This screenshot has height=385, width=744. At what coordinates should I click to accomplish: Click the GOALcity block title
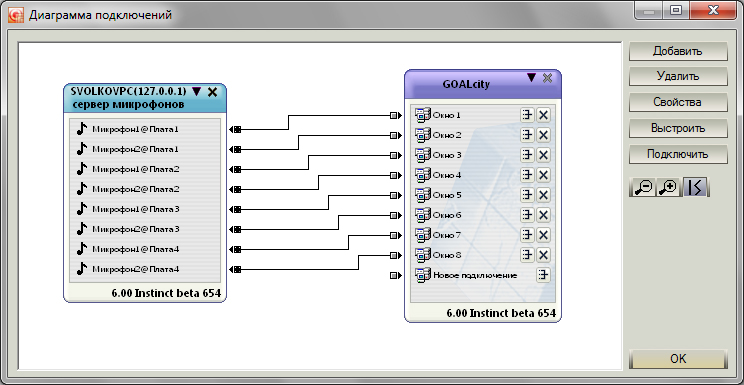[466, 85]
